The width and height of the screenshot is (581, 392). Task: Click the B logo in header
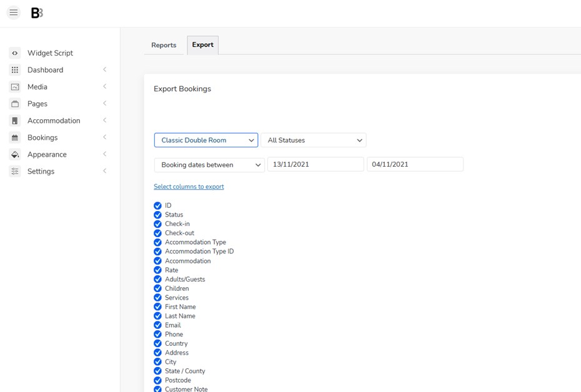click(37, 13)
